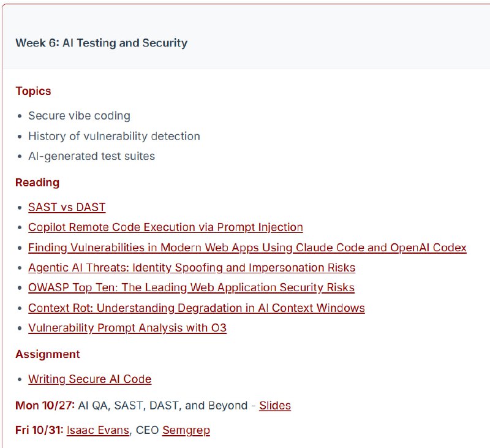Open the SAST vs DAST reading link
Viewport: 490px width, 448px height.
pyautogui.click(x=67, y=207)
